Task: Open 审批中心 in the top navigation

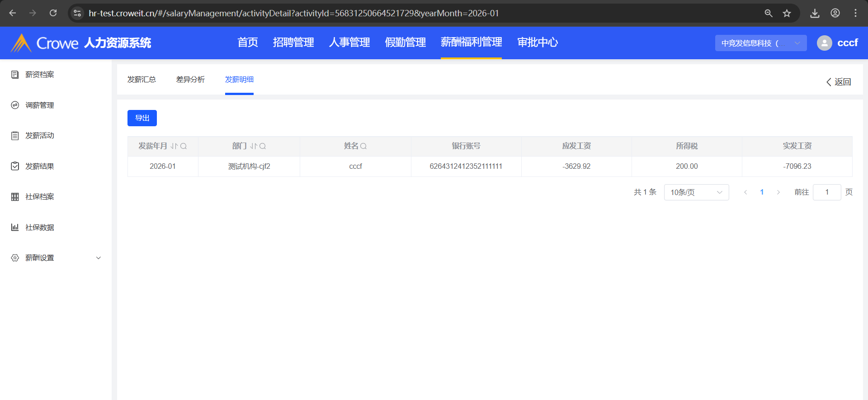Action: 538,43
